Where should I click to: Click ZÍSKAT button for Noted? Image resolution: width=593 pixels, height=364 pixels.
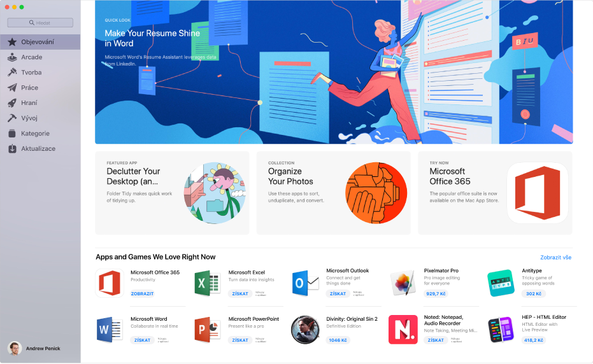(436, 340)
